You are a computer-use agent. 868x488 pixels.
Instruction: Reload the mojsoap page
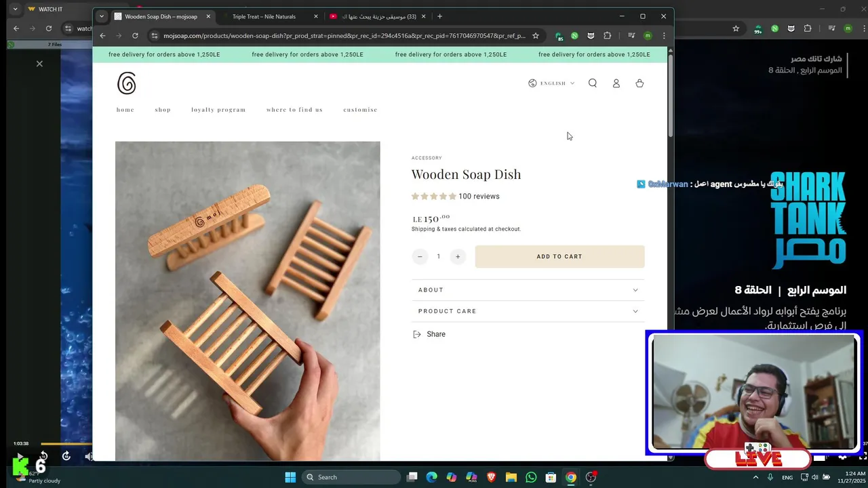coord(135,36)
